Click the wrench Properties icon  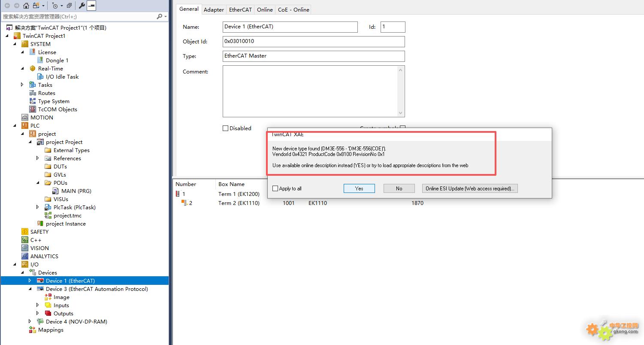pos(82,6)
